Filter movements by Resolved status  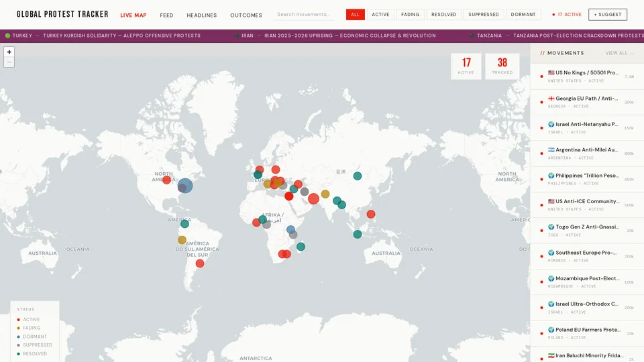[444, 14]
